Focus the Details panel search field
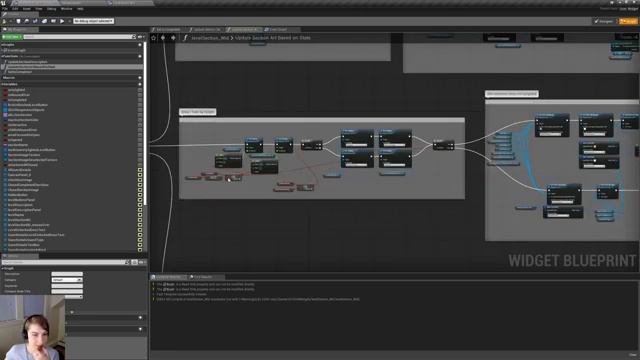Screen dimensions: 640x360 tap(65, 262)
